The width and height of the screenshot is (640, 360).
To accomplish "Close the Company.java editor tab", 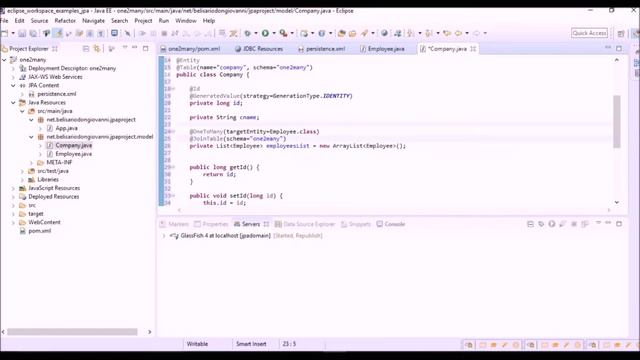I will click(473, 49).
